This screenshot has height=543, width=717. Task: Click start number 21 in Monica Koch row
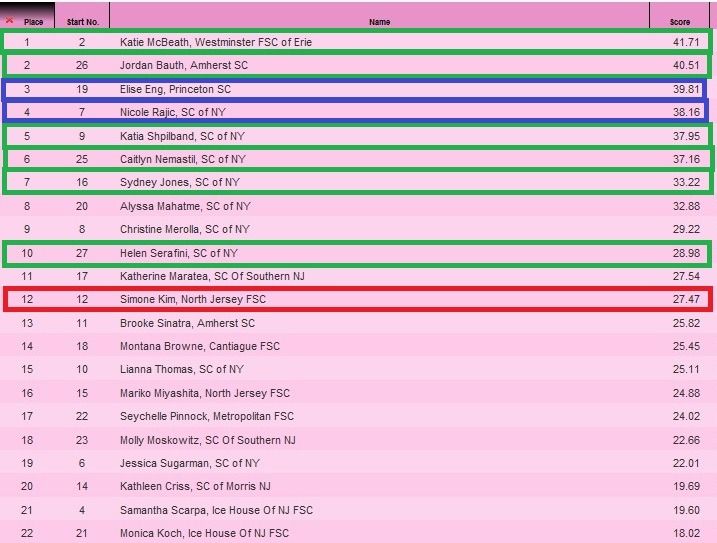click(x=82, y=533)
